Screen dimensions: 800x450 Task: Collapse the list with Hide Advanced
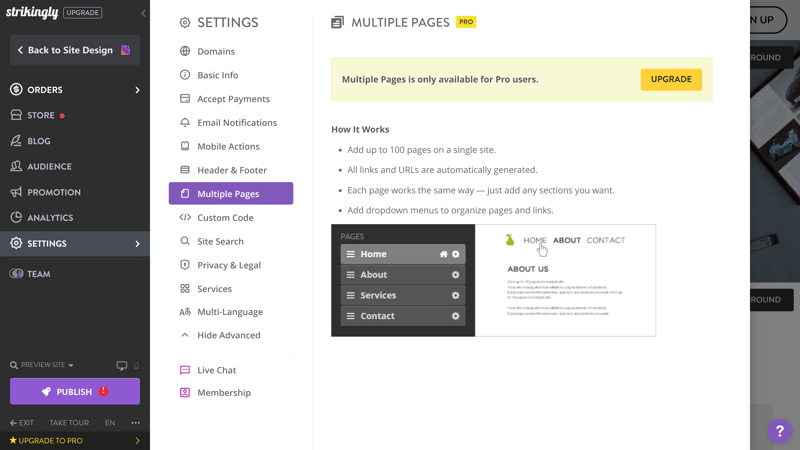pos(231,335)
